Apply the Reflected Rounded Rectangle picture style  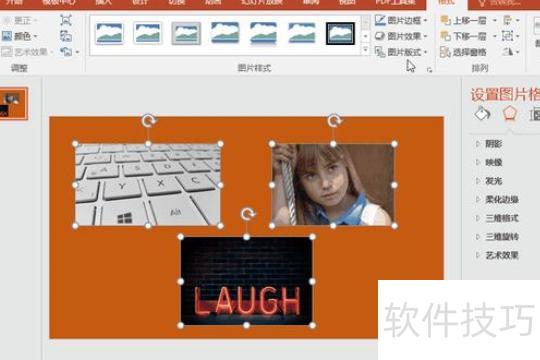[263, 33]
